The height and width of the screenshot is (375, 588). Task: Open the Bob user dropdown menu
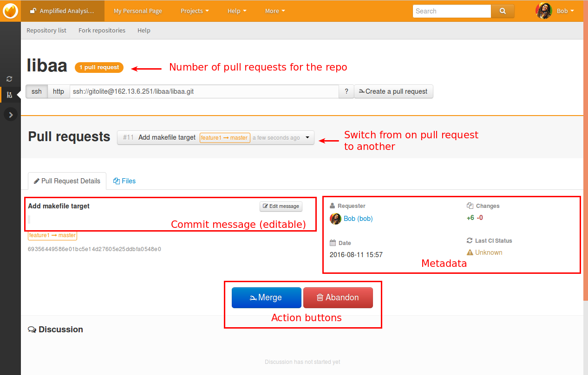pyautogui.click(x=565, y=11)
